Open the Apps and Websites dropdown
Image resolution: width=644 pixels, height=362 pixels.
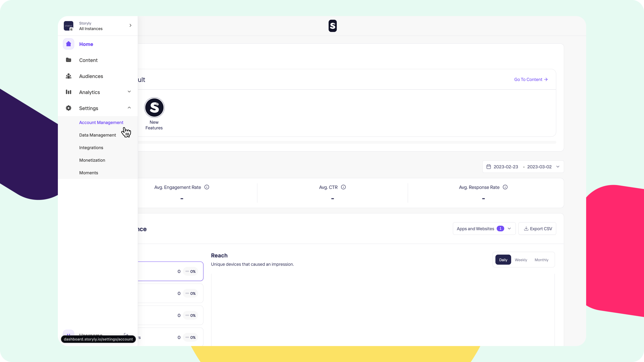484,229
